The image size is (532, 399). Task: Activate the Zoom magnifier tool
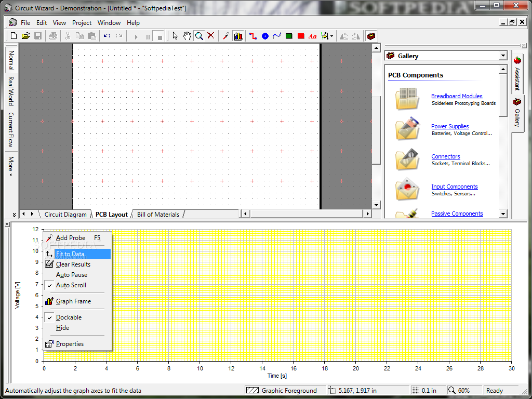coord(199,36)
